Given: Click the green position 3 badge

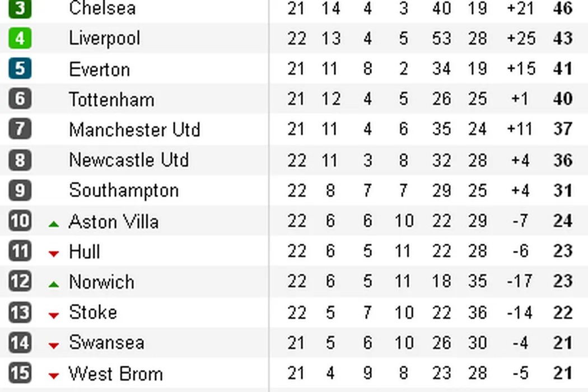Looking at the screenshot, I should [x=20, y=8].
